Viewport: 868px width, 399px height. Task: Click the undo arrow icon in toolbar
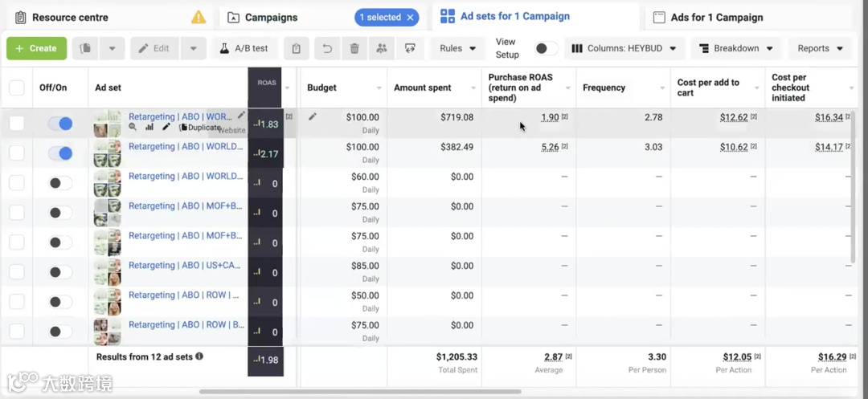click(x=327, y=48)
